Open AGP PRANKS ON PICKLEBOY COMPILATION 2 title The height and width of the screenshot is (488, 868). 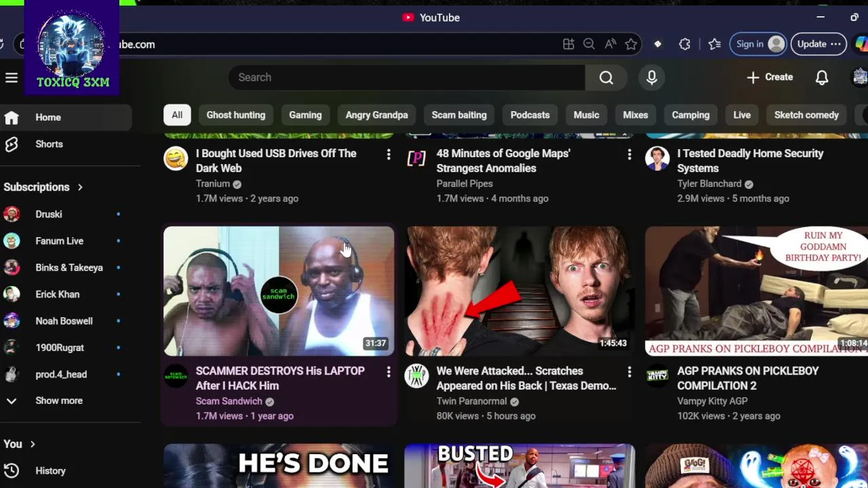(748, 378)
